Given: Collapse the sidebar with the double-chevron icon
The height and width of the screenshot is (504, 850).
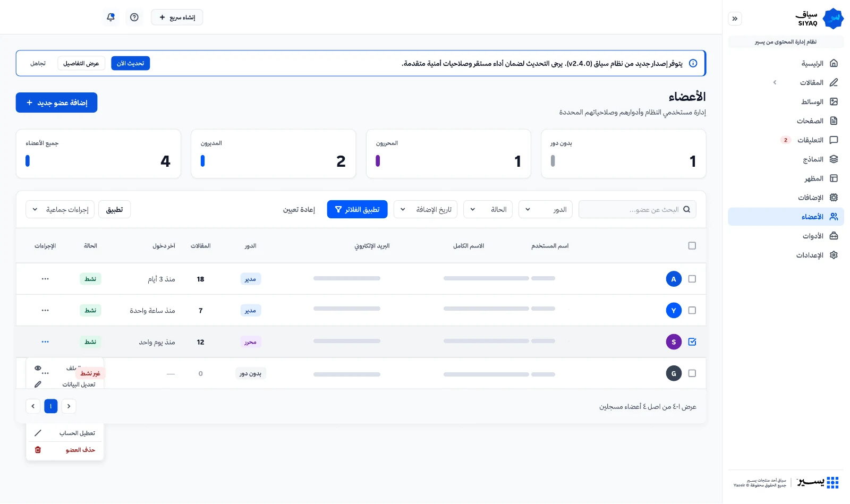Looking at the screenshot, I should pos(735,19).
